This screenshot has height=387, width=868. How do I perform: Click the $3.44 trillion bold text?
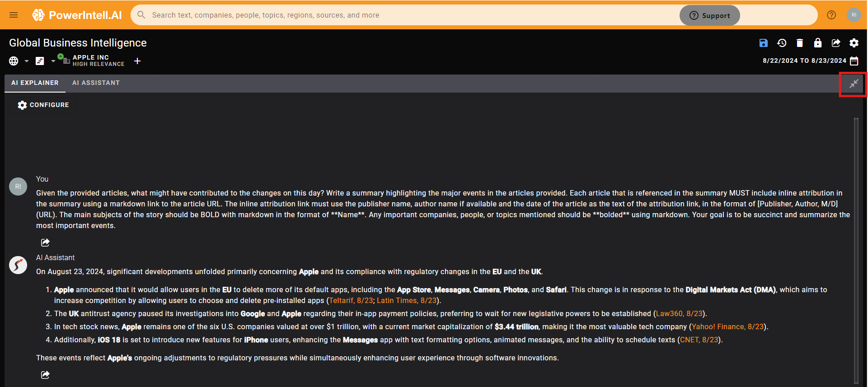tap(516, 327)
